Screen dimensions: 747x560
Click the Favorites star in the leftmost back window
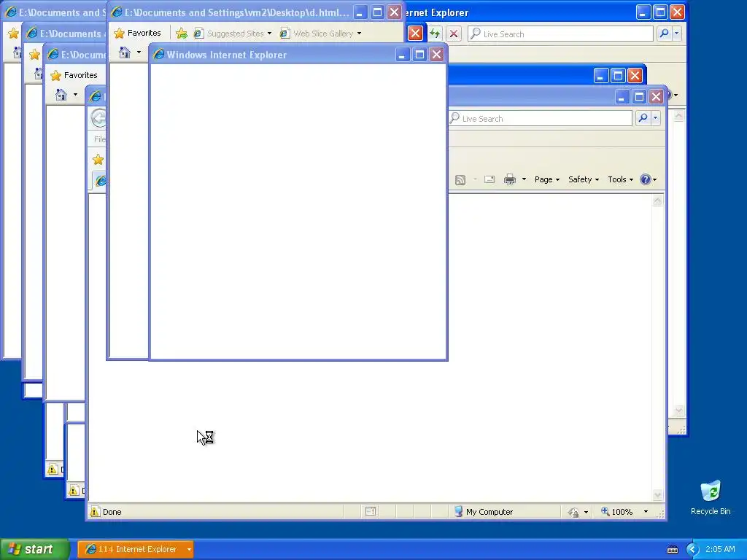13,34
